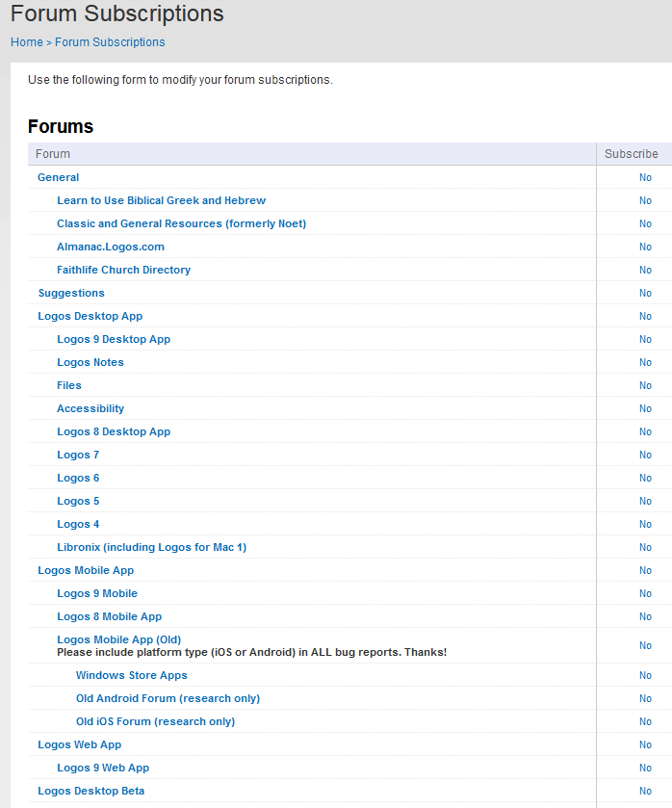Toggle subscription for General forum
672x808 pixels.
645,177
